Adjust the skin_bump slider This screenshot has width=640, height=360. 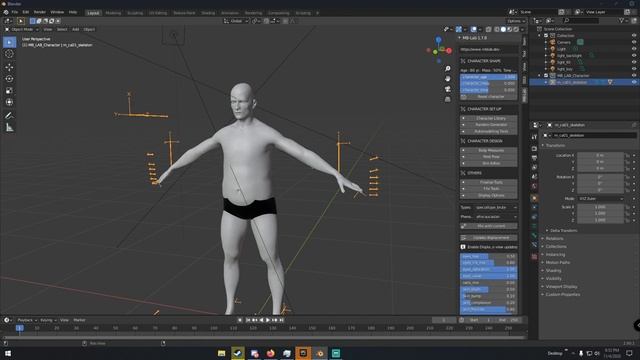tap(489, 296)
